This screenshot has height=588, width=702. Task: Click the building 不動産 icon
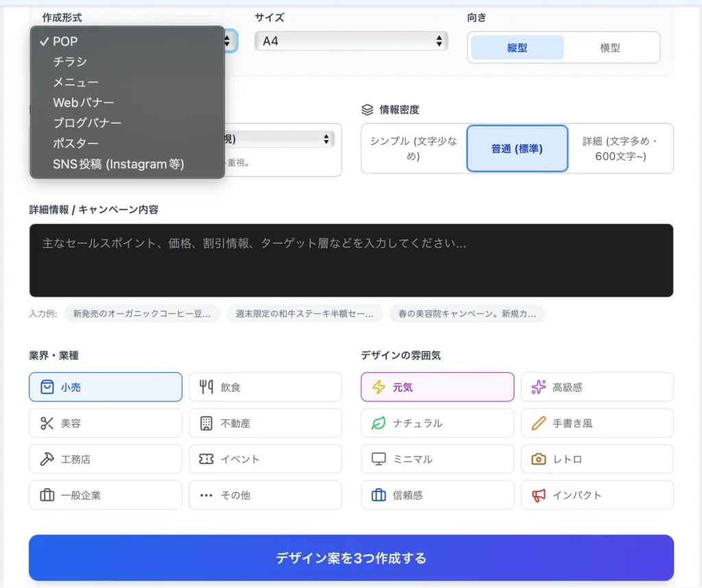[206, 424]
